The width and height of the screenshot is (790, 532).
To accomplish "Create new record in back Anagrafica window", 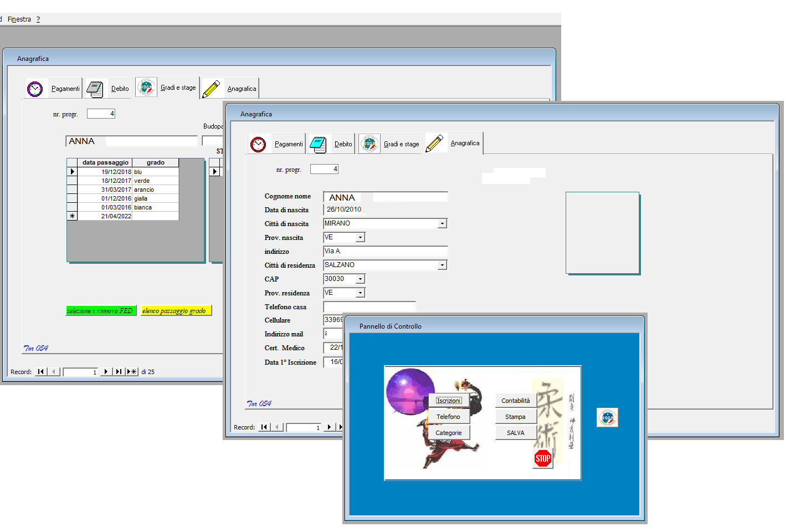I will (132, 372).
